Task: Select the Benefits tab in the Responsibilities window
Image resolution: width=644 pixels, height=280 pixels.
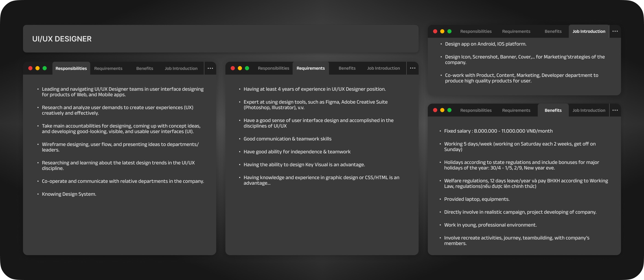Action: pos(144,68)
